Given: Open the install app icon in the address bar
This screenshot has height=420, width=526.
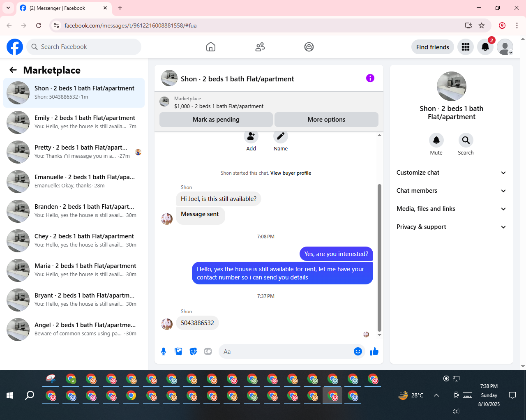Looking at the screenshot, I should point(468,25).
